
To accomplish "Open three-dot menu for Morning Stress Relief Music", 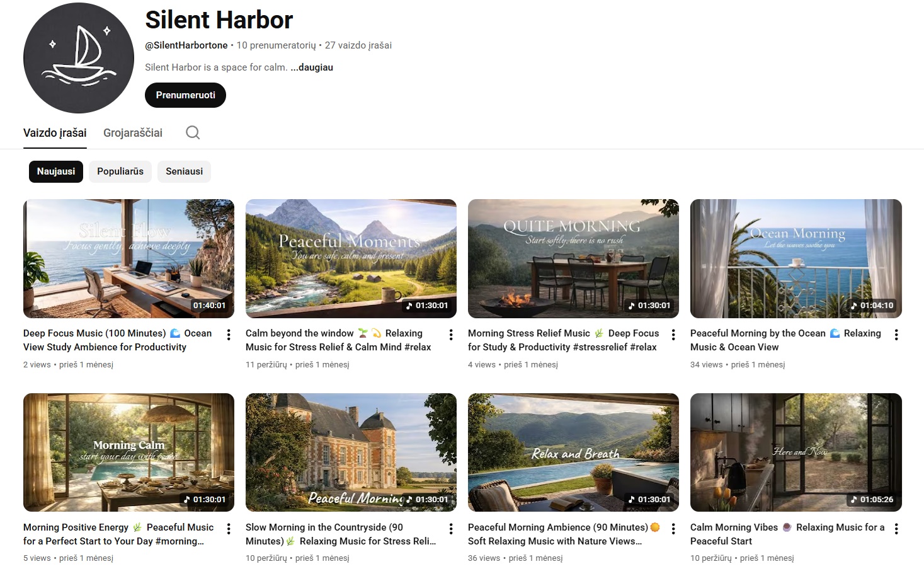I will [x=673, y=335].
